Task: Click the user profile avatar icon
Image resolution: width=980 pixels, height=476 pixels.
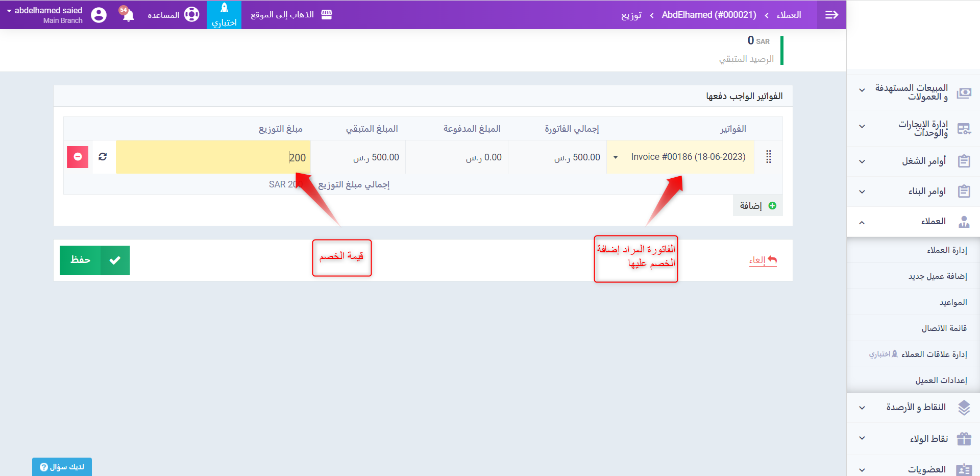Action: (x=99, y=15)
